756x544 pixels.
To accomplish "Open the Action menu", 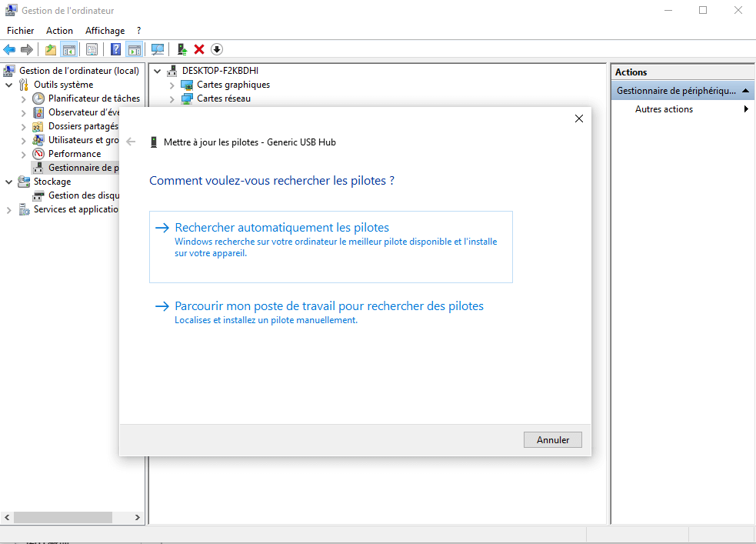I will point(59,31).
